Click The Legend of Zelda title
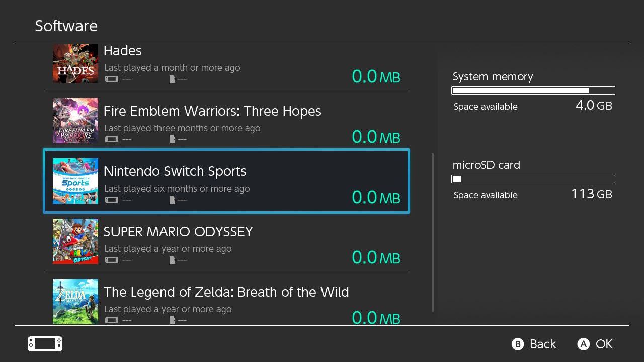644x362 pixels. [226, 292]
